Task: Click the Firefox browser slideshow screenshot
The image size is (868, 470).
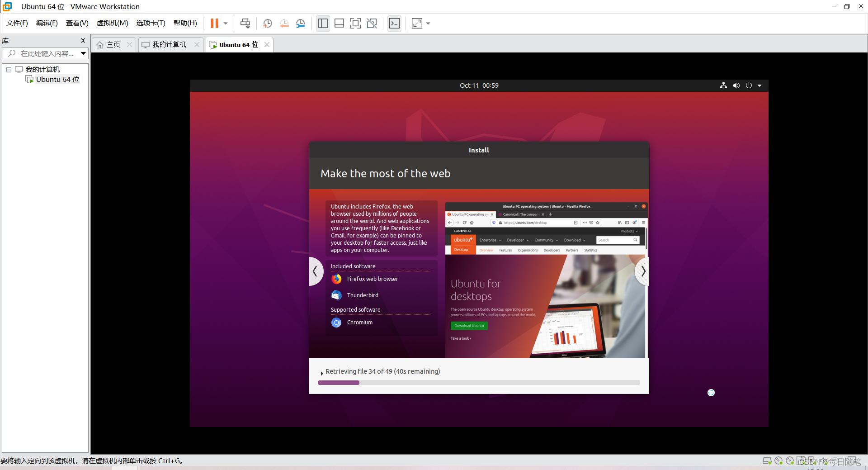Action: pos(546,280)
